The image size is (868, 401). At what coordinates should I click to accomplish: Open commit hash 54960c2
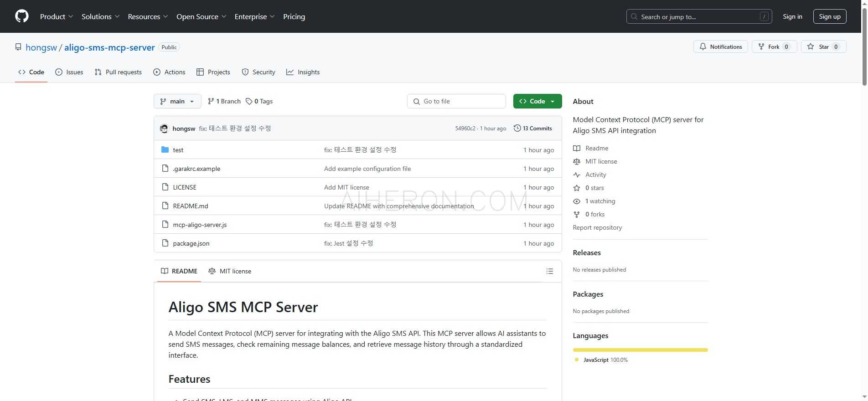click(x=465, y=129)
